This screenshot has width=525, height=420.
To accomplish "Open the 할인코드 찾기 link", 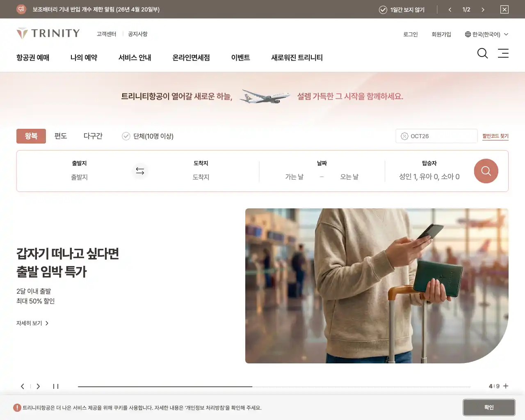I will click(x=495, y=136).
